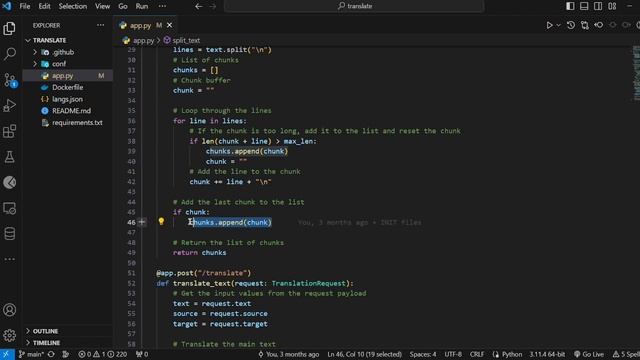Open the Extensions view
The image size is (640, 360).
(9, 131)
